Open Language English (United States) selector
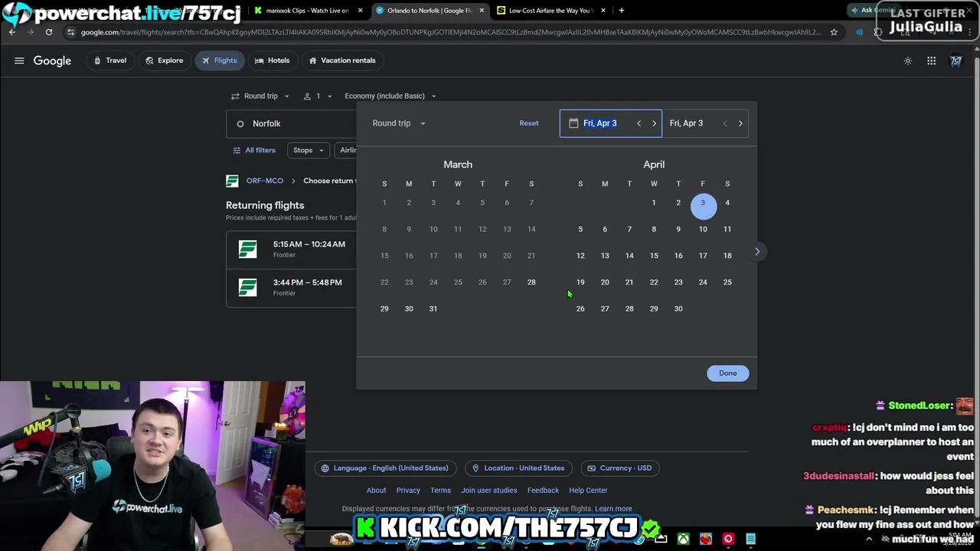 click(x=384, y=468)
